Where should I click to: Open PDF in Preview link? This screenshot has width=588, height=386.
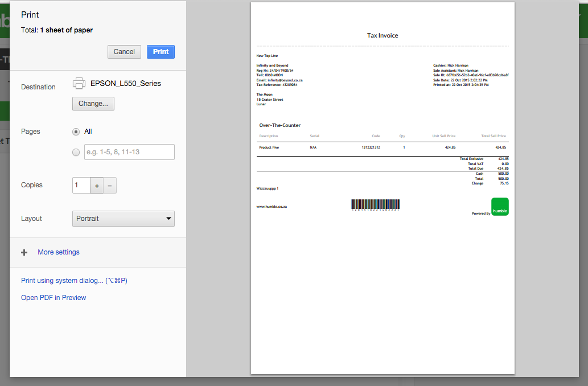pos(54,298)
